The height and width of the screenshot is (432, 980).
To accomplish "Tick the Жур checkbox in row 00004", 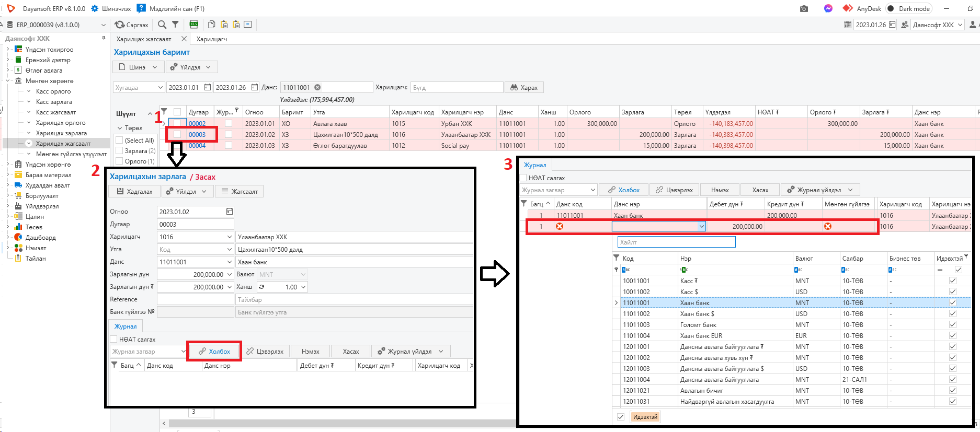I will coord(228,145).
